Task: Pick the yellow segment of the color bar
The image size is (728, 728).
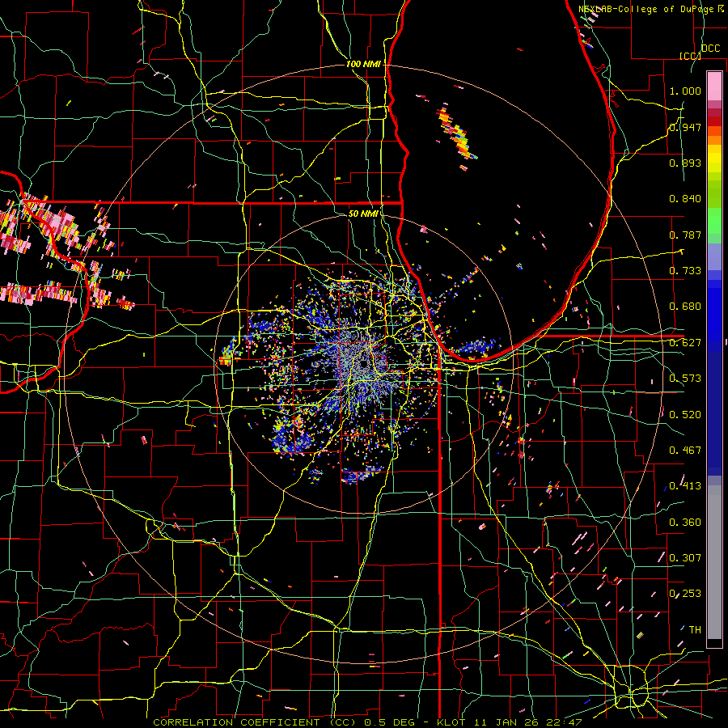Action: [714, 162]
